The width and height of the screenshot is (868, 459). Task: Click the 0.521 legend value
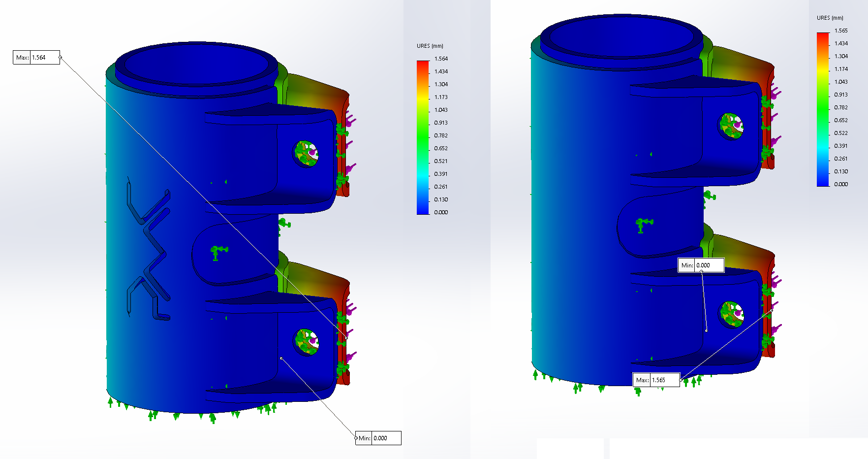click(441, 162)
